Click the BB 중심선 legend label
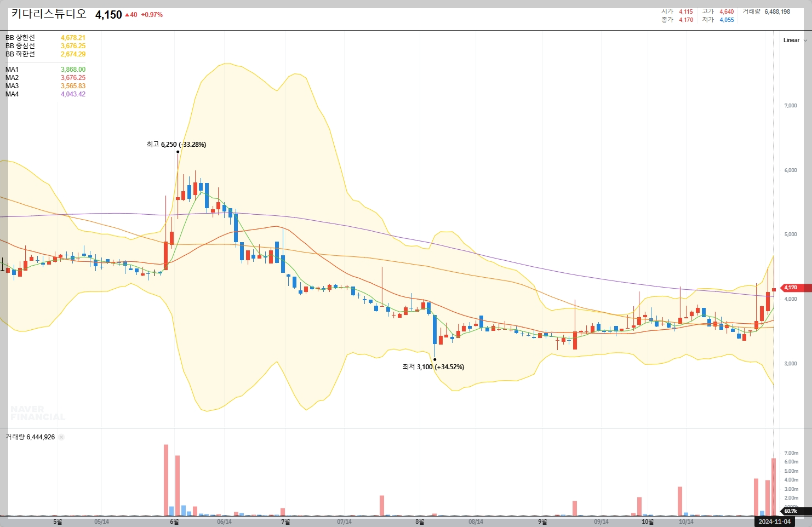The image size is (812, 527). coord(20,46)
